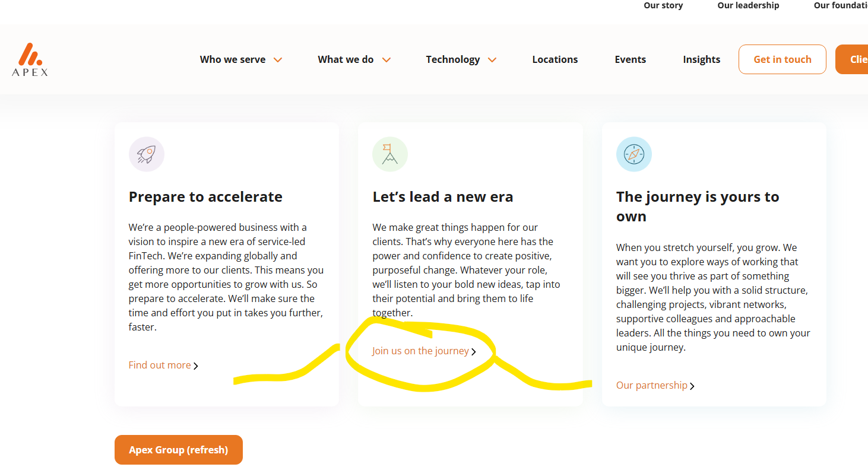
Task: Click arrow icon beside Find out more
Action: point(196,366)
